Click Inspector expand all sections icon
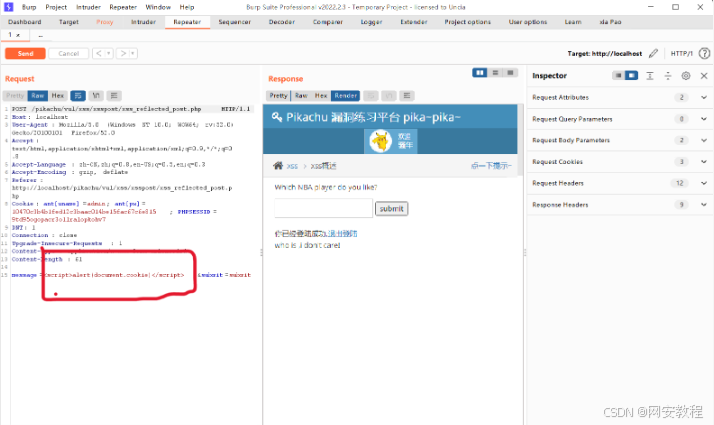The width and height of the screenshot is (714, 425). coord(650,76)
